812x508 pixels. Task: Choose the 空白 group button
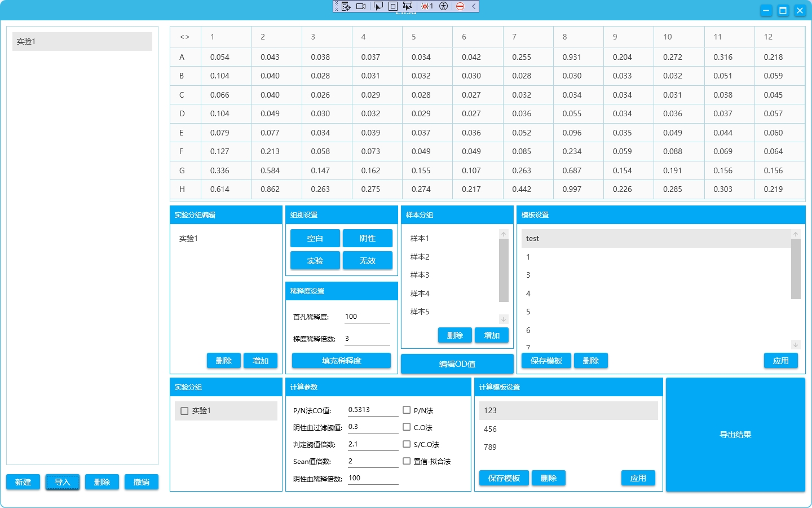(315, 238)
